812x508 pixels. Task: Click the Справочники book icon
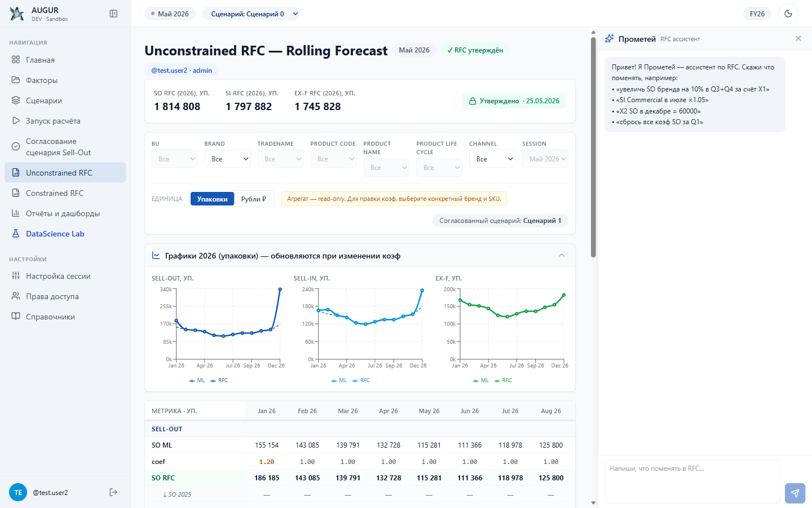(x=16, y=317)
